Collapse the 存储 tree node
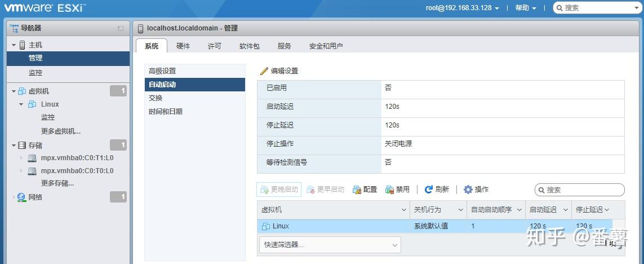 click(14, 146)
